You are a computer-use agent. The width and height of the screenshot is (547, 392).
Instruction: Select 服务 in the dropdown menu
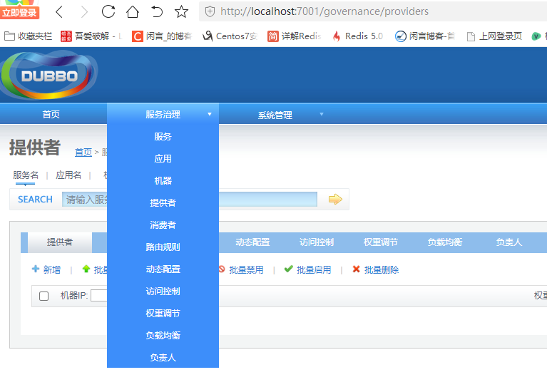pos(163,136)
